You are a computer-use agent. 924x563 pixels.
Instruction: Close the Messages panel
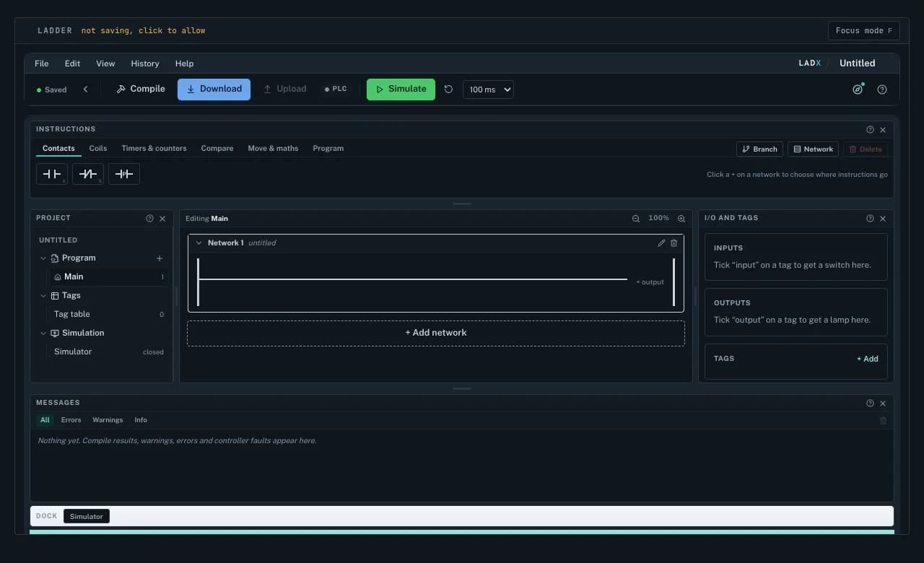click(883, 403)
